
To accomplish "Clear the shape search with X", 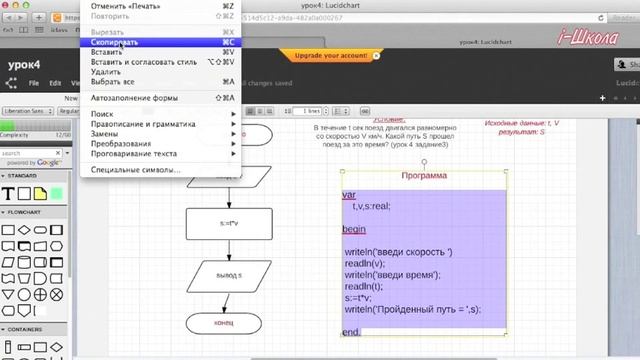I will (x=58, y=153).
